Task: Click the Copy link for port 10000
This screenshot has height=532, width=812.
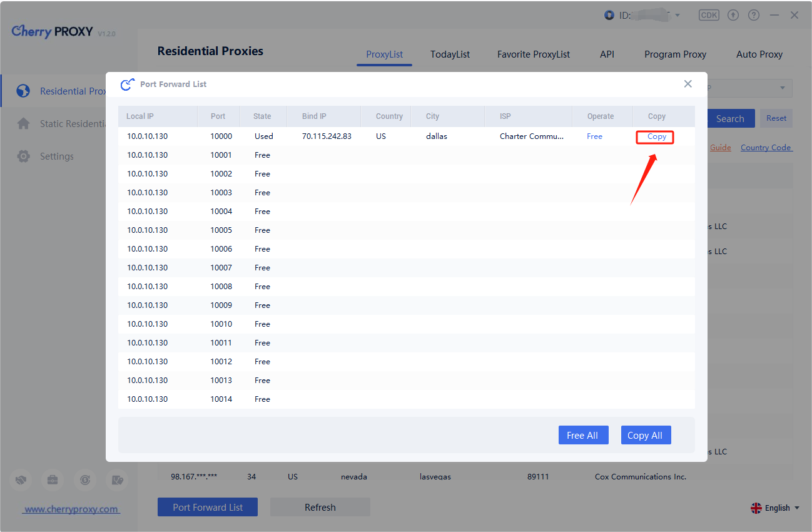Action: 656,136
